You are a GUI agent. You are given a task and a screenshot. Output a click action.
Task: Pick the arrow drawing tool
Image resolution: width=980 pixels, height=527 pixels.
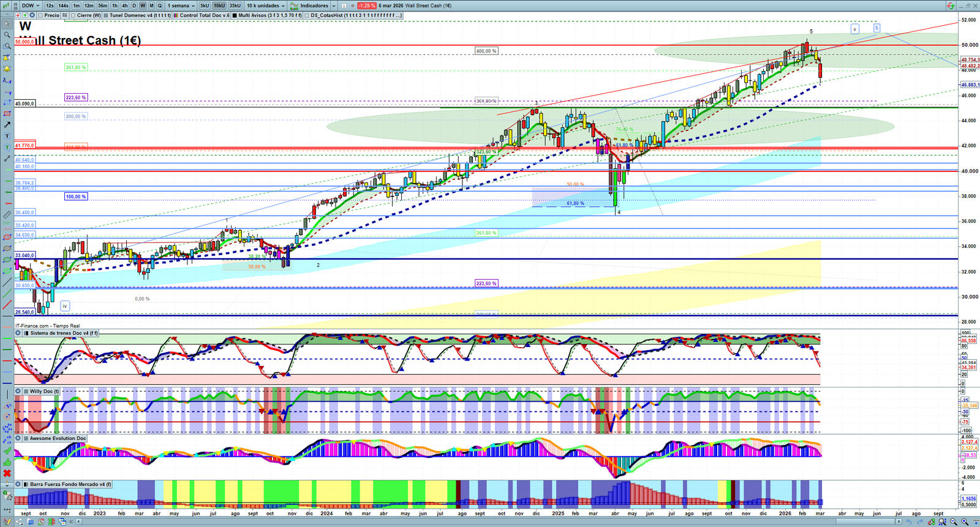(7, 125)
